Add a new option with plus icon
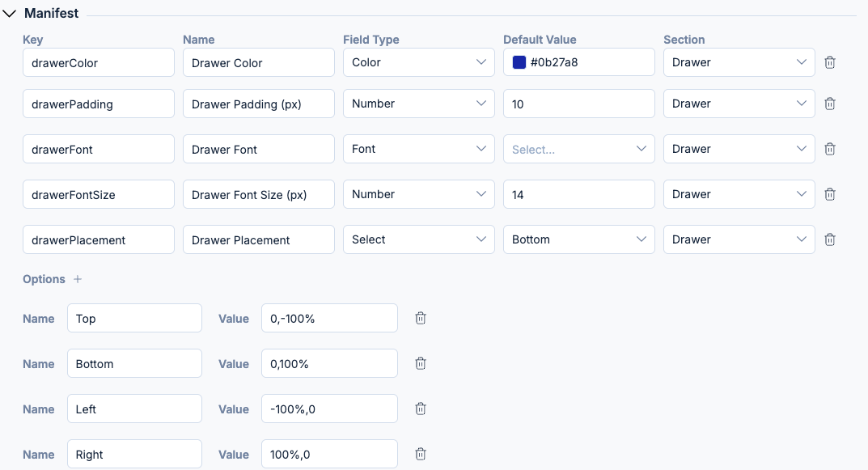The height and width of the screenshot is (470, 868). (78, 279)
